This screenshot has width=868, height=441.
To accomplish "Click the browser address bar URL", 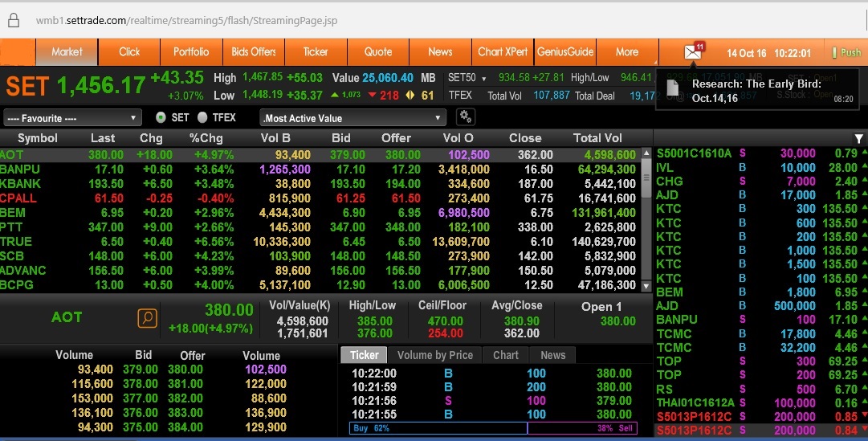I will (x=186, y=21).
